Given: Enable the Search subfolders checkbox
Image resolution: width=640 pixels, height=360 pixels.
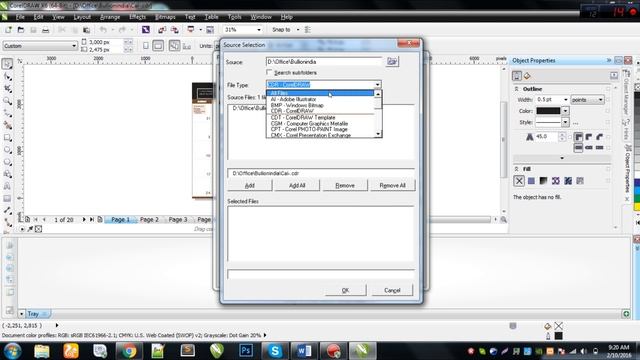Looking at the screenshot, I should pos(269,72).
